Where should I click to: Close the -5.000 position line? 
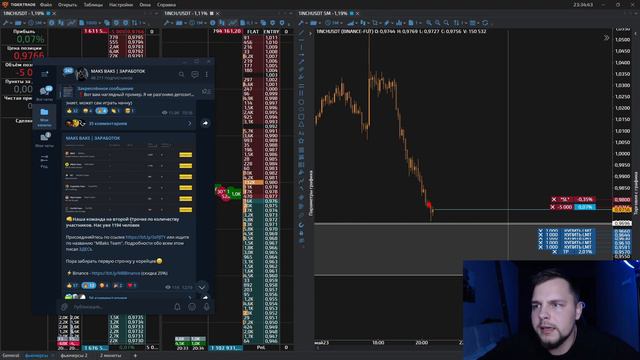pyautogui.click(x=553, y=207)
